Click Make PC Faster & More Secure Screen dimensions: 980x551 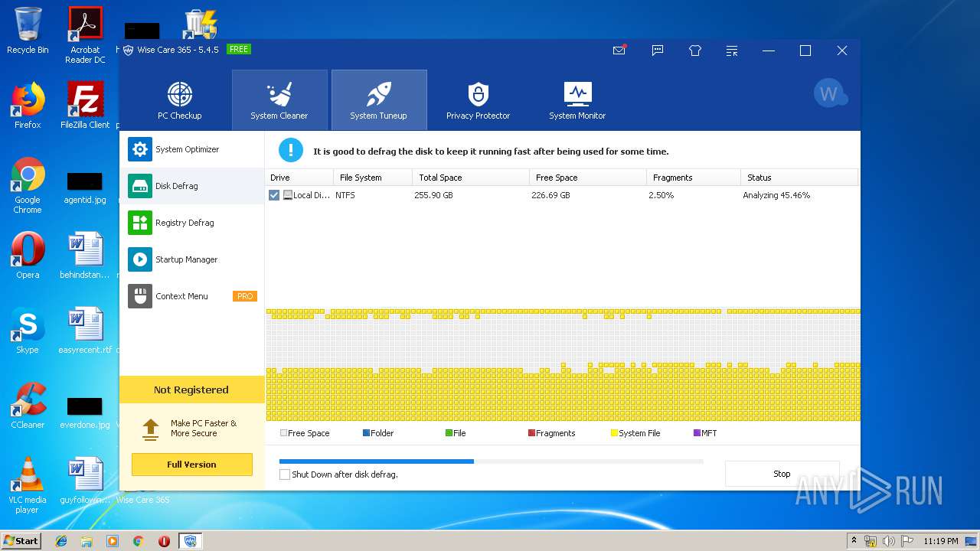[204, 429]
